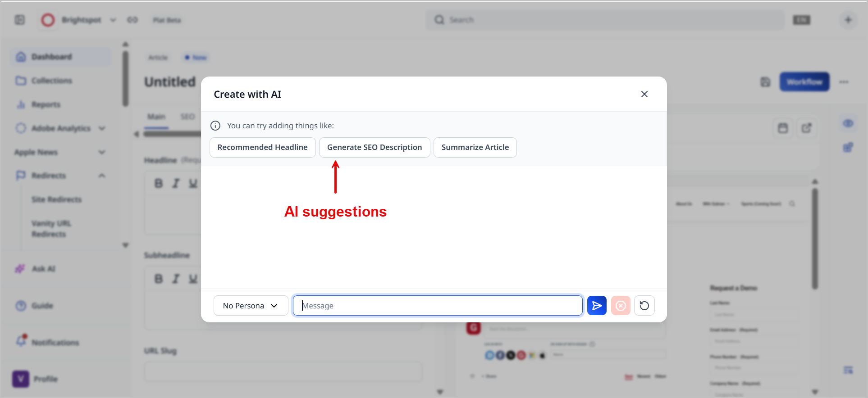868x398 pixels.
Task: Open the No Persona dropdown
Action: click(x=251, y=306)
